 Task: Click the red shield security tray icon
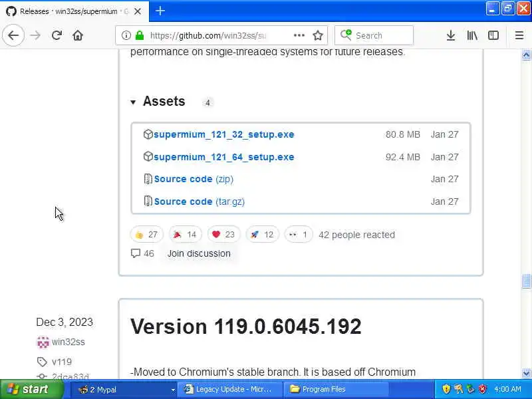pyautogui.click(x=482, y=389)
